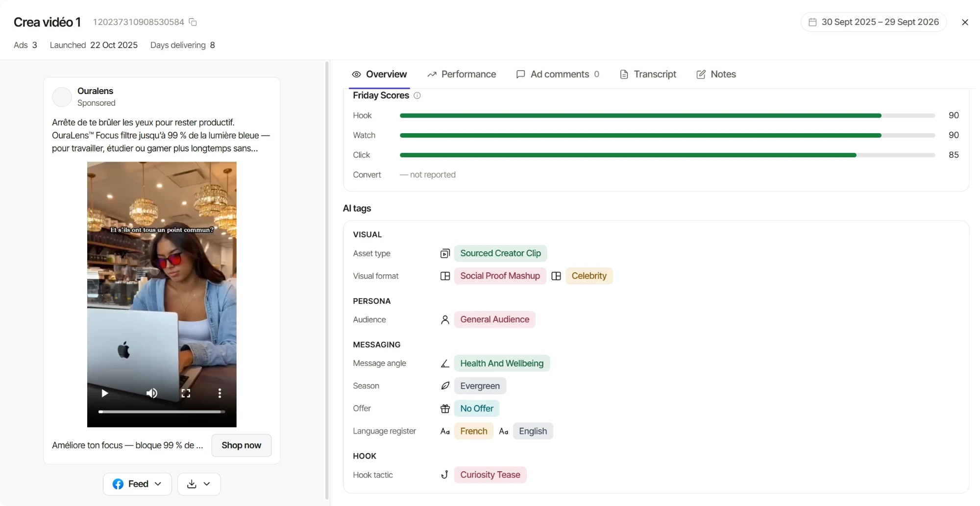Click the Sourced Creator Clip tag
Screen dimensions: 980x506
500,253
